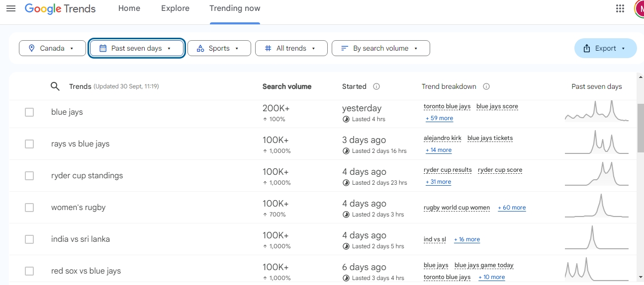Open the hamburger main menu

pos(11,8)
